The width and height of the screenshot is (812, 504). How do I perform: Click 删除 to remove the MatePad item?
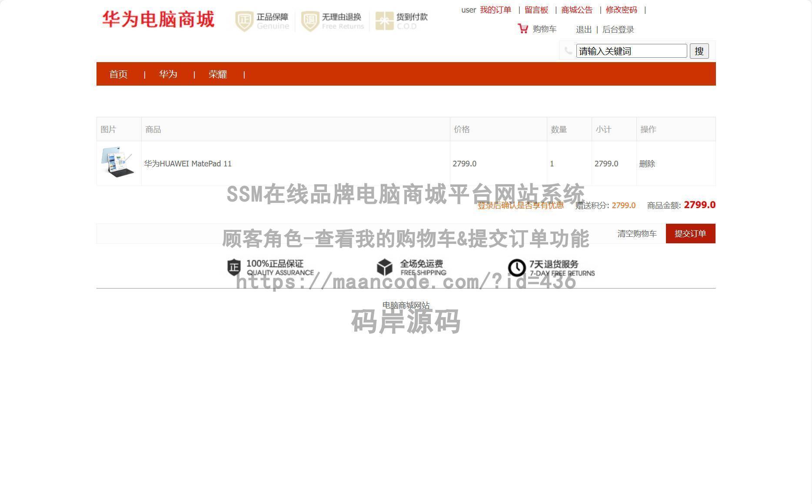647,164
